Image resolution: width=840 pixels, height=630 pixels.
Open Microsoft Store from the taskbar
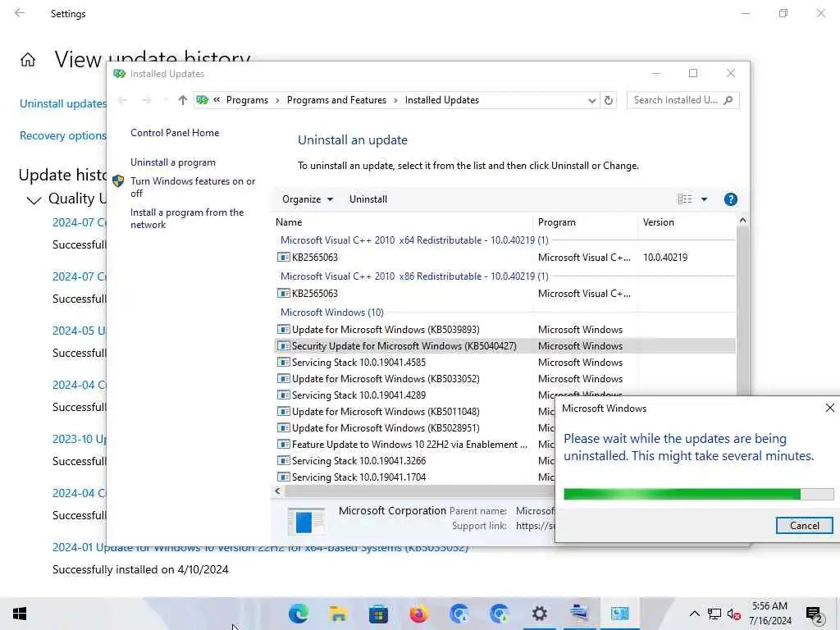point(378,614)
